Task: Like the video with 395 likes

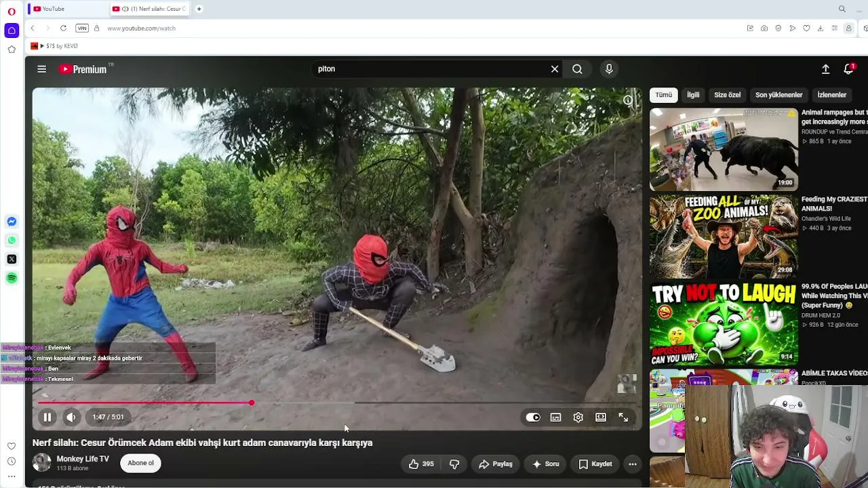Action: [421, 464]
